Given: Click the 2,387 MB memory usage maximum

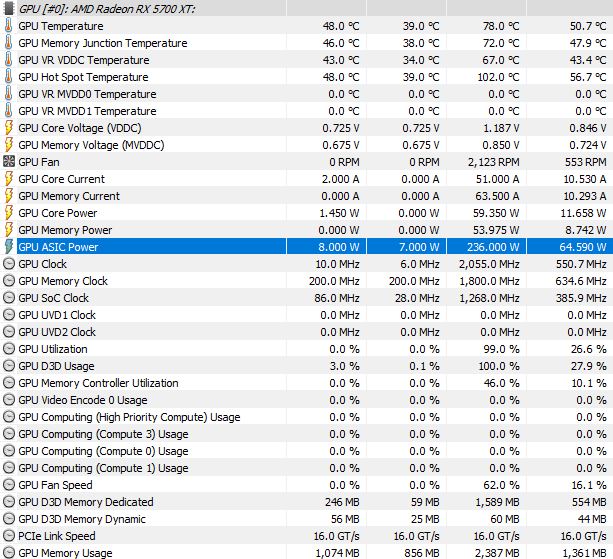Looking at the screenshot, I should coord(497,553).
